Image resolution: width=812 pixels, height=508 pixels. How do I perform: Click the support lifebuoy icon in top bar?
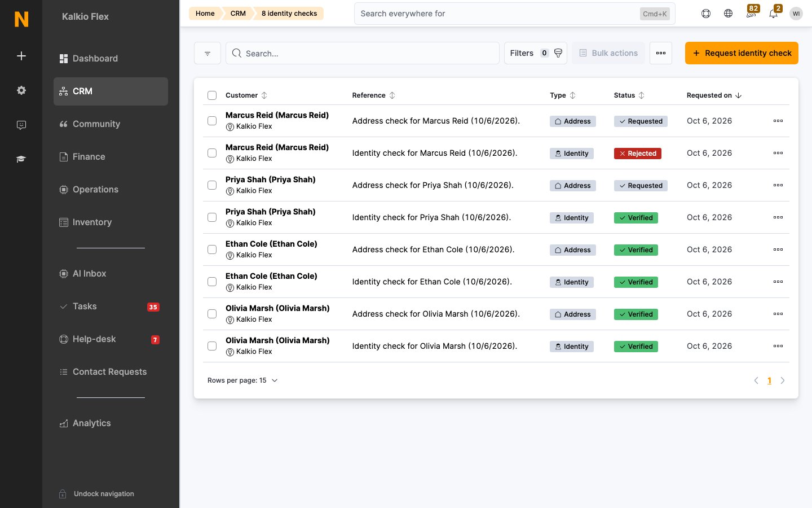point(706,14)
